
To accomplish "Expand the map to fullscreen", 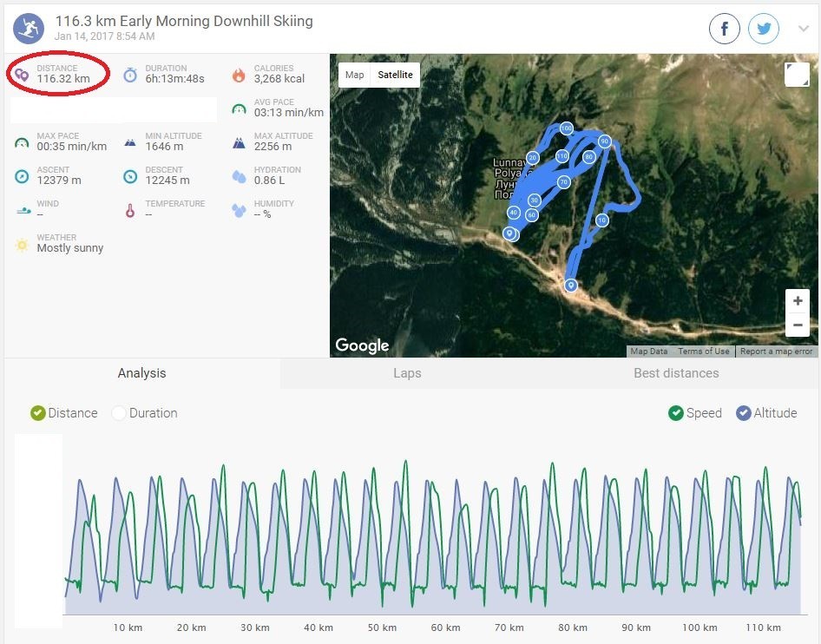I will pos(796,75).
